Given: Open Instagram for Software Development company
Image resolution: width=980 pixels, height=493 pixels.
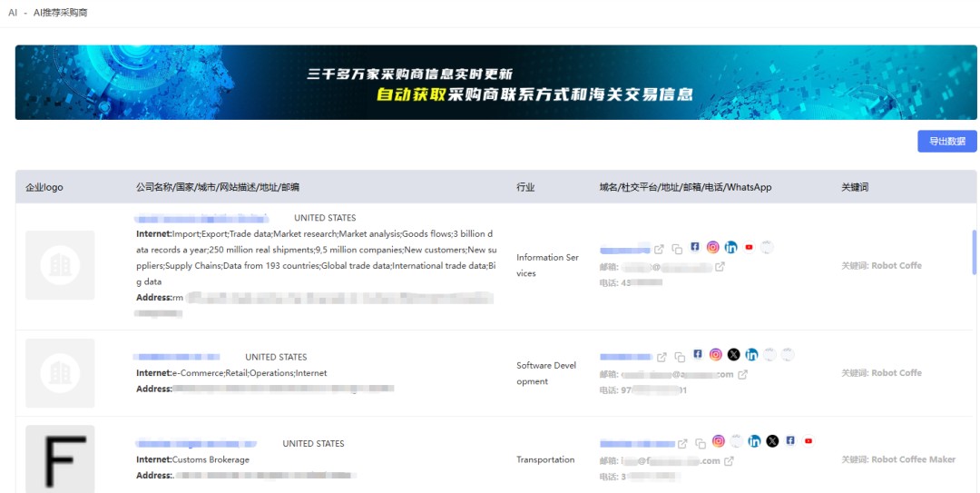Looking at the screenshot, I should coord(716,355).
